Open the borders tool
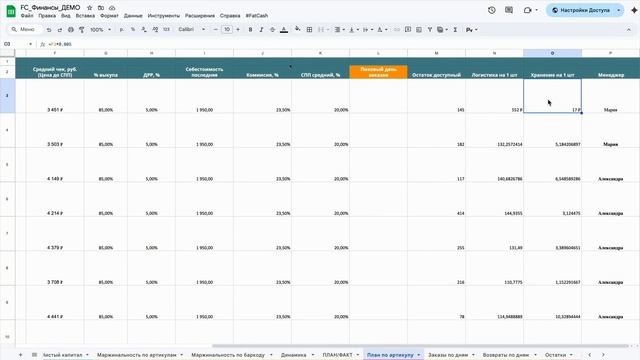The image size is (640, 360). tap(309, 30)
